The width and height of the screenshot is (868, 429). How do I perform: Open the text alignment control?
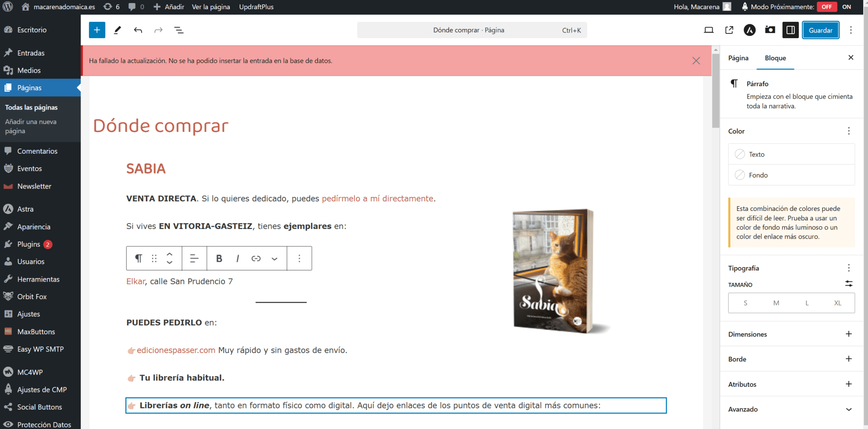tap(194, 259)
